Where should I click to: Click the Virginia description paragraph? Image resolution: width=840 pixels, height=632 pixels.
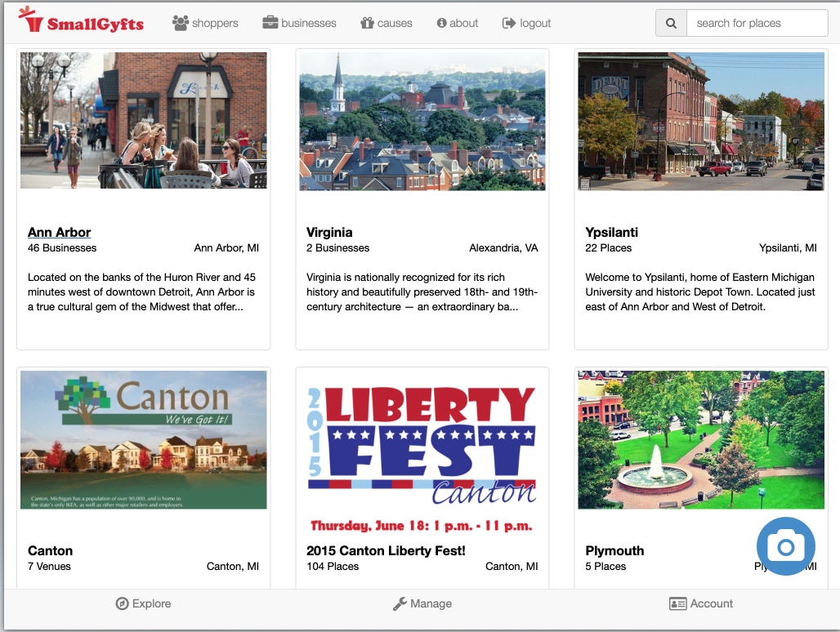pos(422,292)
